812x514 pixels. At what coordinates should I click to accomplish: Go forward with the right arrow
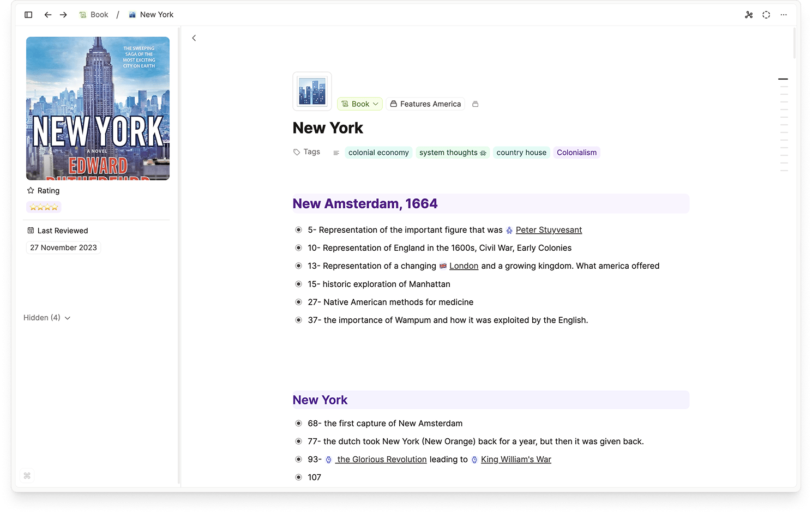pyautogui.click(x=63, y=15)
